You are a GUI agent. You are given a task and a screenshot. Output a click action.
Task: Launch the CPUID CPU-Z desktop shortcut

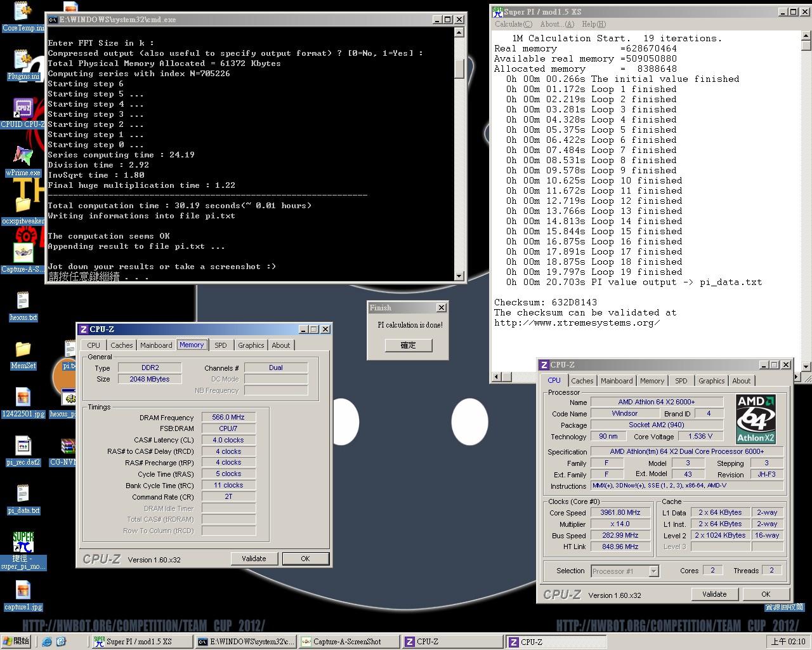pyautogui.click(x=23, y=114)
